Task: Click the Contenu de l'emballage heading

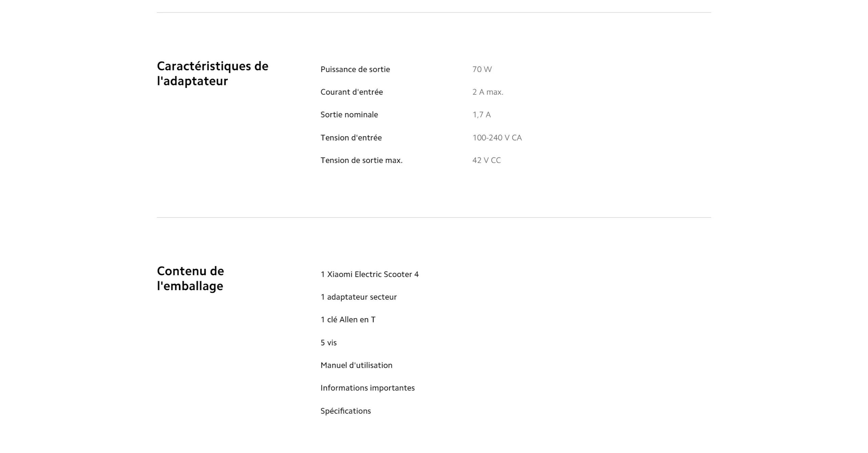Action: click(x=191, y=278)
